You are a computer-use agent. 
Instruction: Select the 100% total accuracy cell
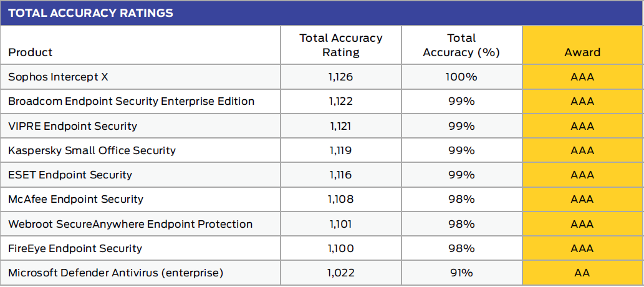(461, 77)
